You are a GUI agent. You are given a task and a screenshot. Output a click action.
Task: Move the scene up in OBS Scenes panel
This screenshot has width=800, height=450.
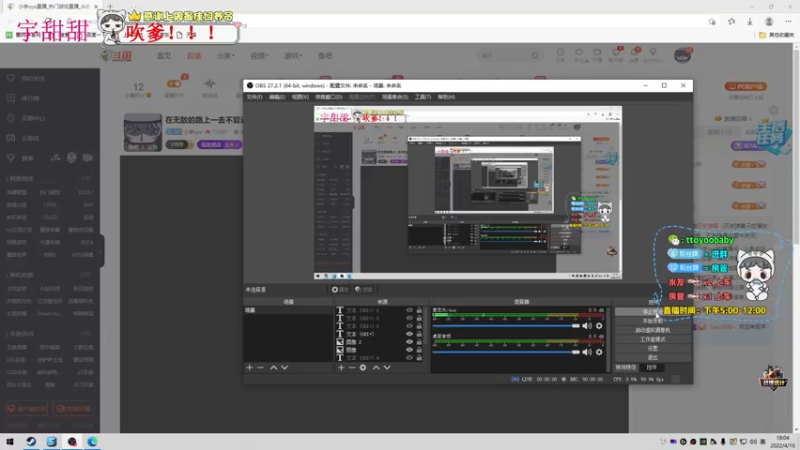(x=273, y=367)
